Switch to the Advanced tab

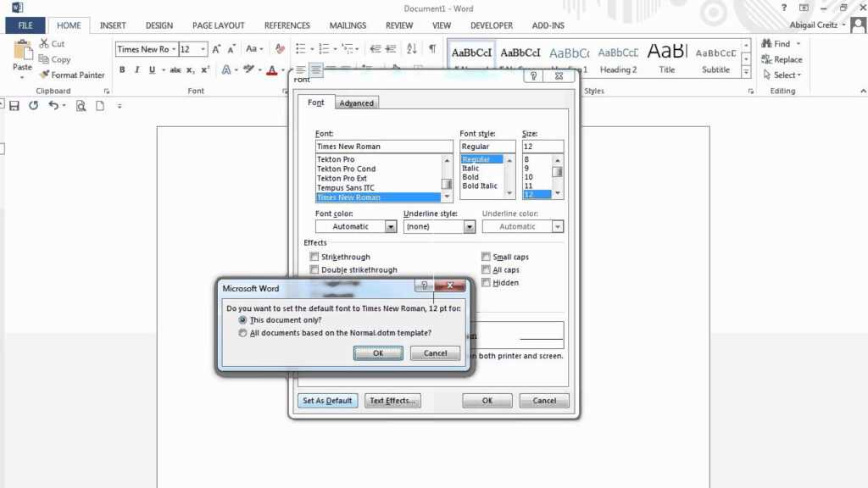356,103
